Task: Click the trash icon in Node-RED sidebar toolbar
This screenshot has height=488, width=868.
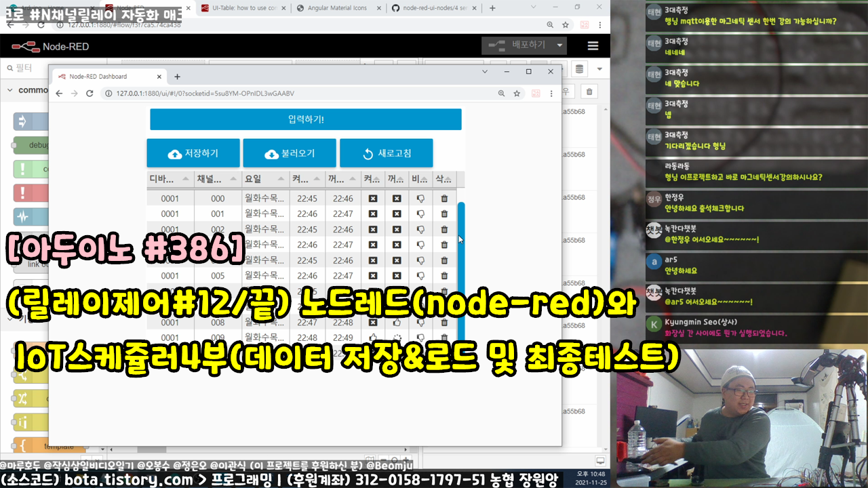Action: 589,91
